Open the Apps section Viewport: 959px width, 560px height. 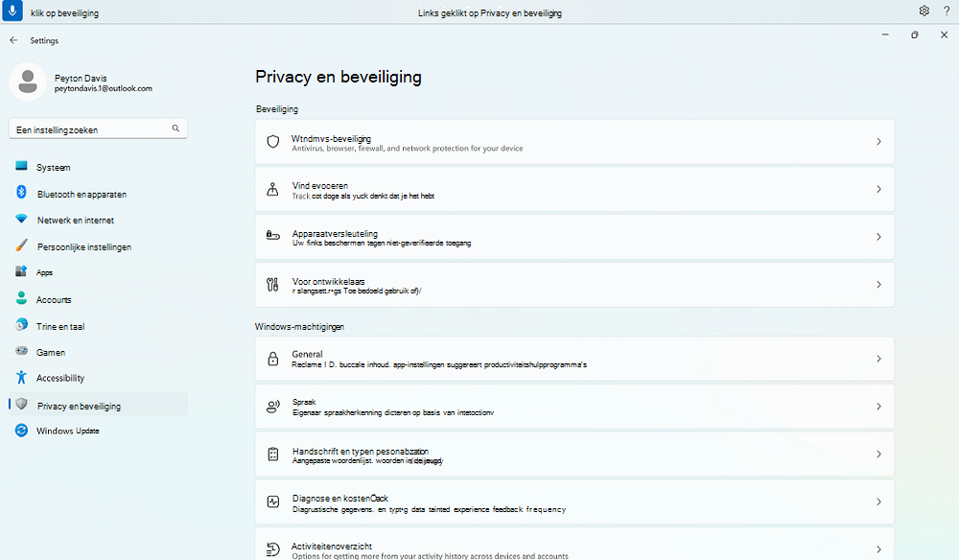pyautogui.click(x=98, y=272)
